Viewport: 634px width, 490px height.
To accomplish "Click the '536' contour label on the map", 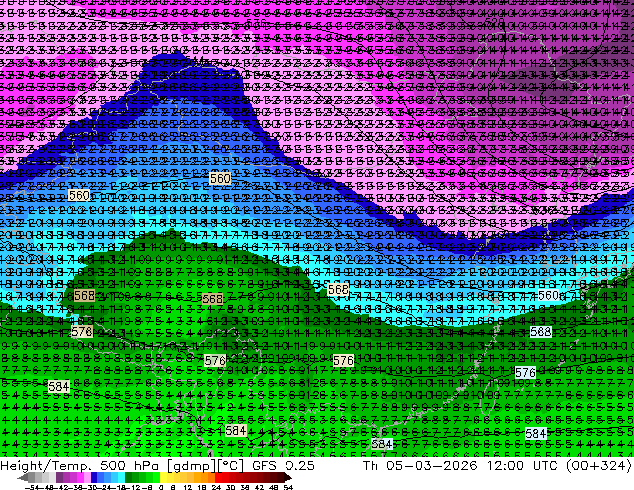I will (256, 23).
